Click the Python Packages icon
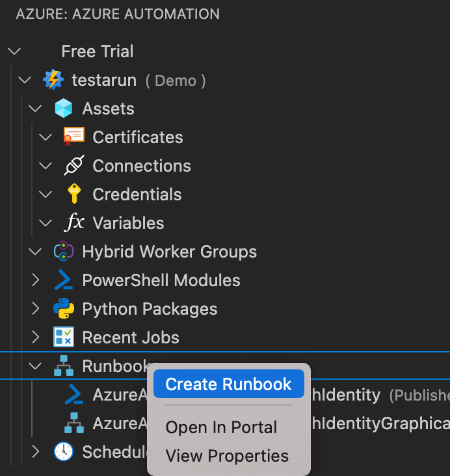 click(x=64, y=309)
